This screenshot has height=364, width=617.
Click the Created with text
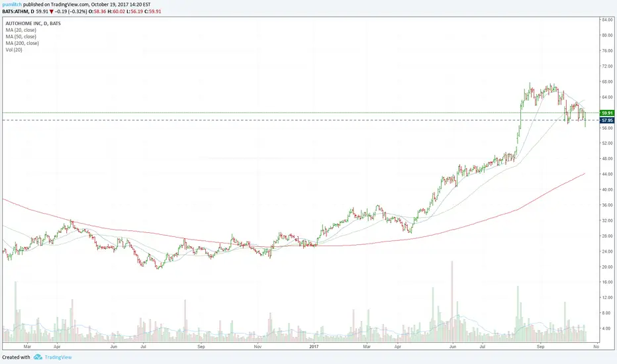[x=16, y=357]
